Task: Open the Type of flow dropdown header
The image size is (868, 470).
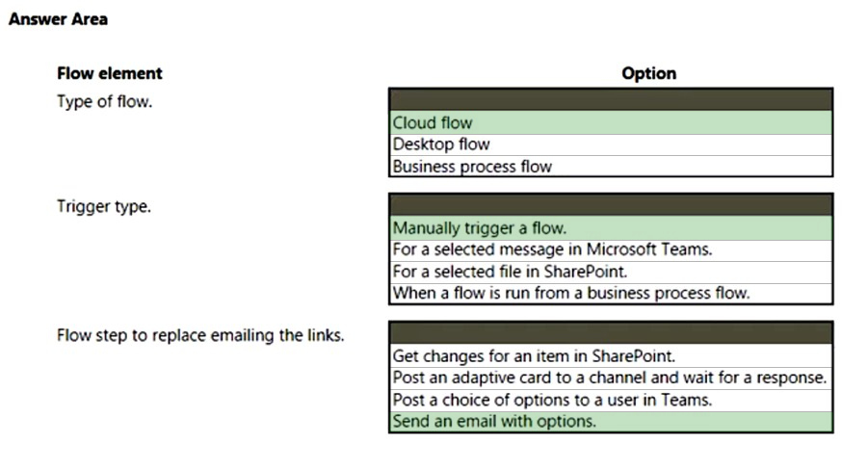Action: click(611, 99)
